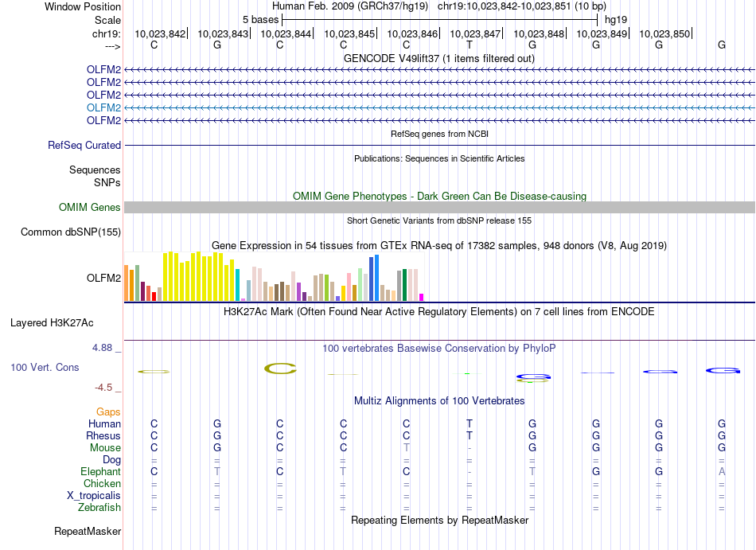Click the orange 'Gaps' label
Viewport: 756px width, 550px height.
[108, 412]
